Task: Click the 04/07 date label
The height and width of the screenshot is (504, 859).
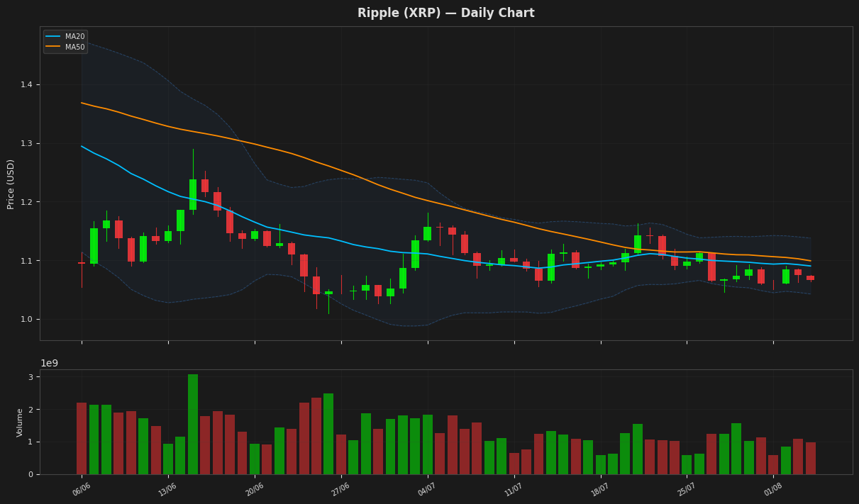Action: (x=428, y=488)
